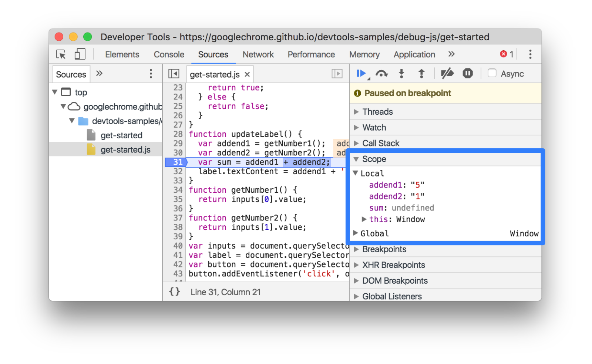
Task: Open the Network tab
Action: coord(258,54)
